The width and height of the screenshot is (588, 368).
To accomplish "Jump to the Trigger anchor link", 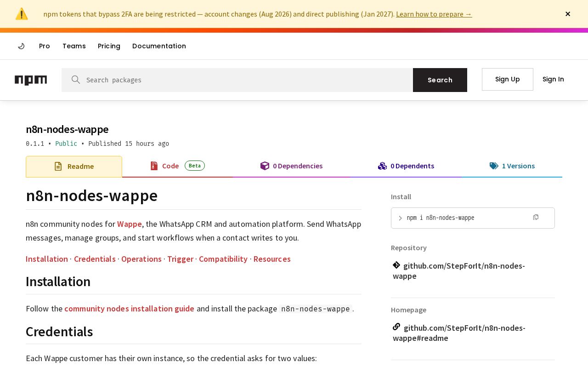I will [x=180, y=259].
